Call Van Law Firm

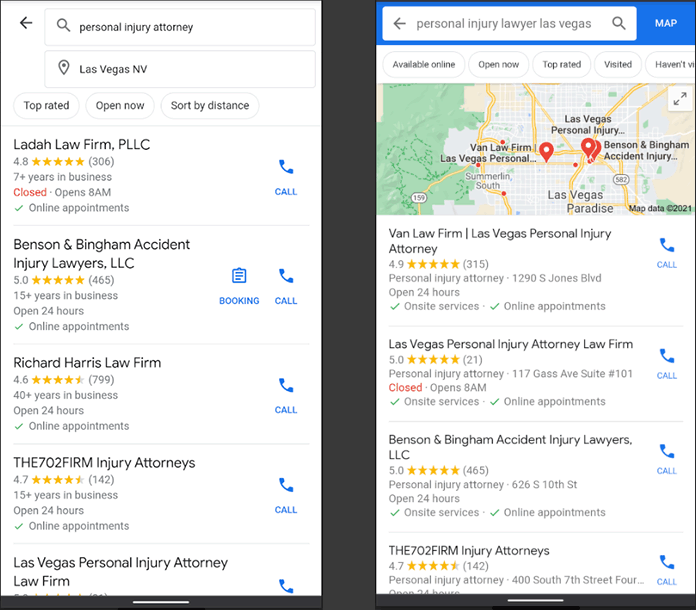tap(667, 253)
